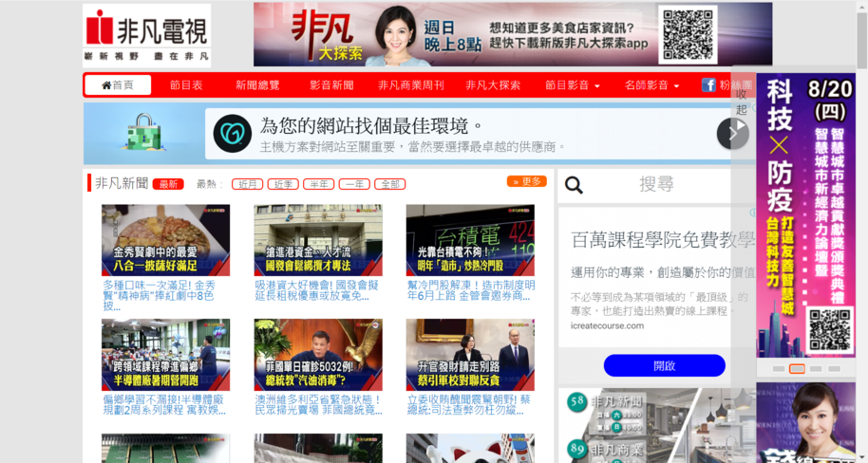Filter hot news by 半年
868x463 pixels.
pos(319,184)
